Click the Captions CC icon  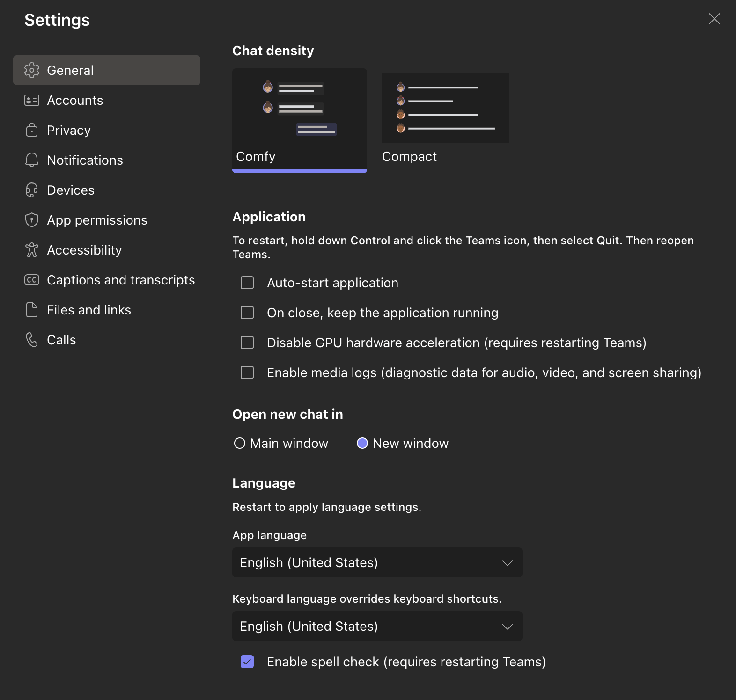tap(32, 280)
